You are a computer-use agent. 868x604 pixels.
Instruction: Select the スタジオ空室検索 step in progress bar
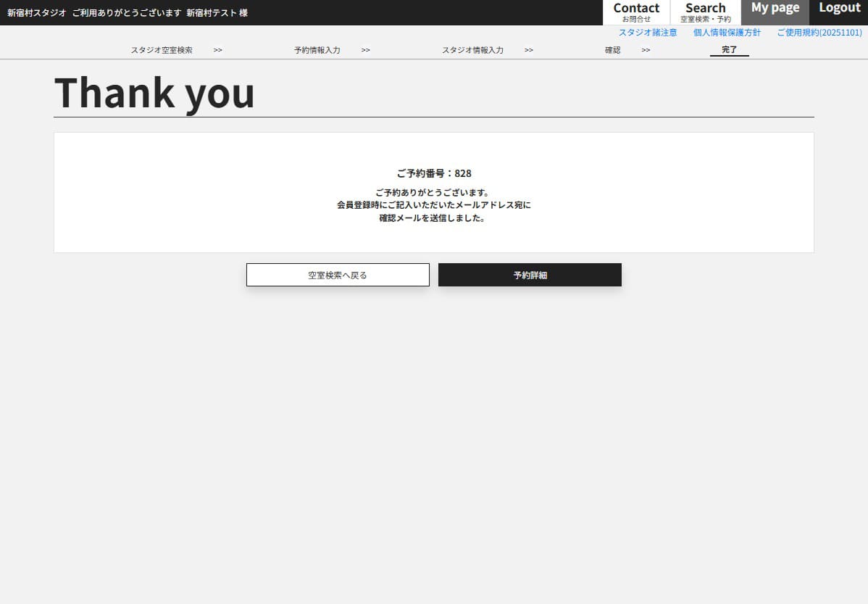162,50
